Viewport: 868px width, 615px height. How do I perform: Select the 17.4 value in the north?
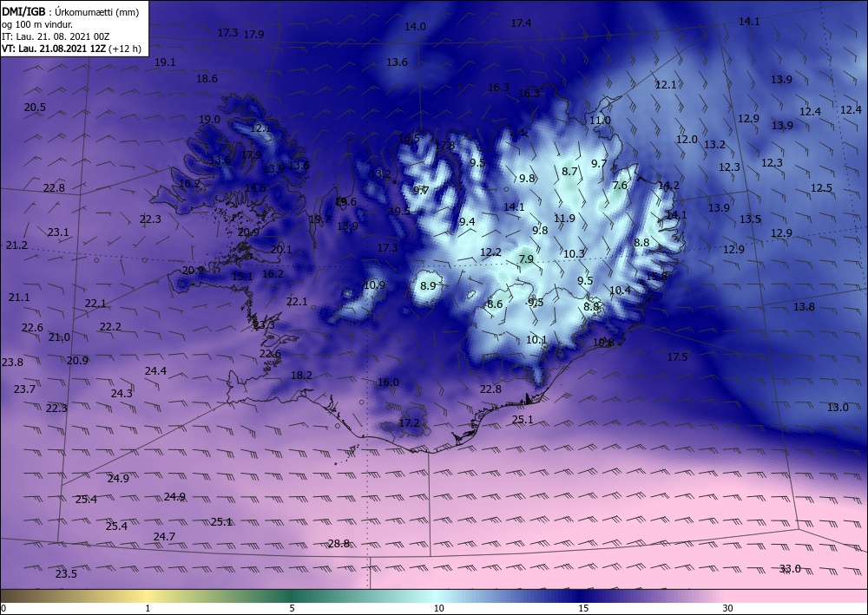pyautogui.click(x=521, y=23)
